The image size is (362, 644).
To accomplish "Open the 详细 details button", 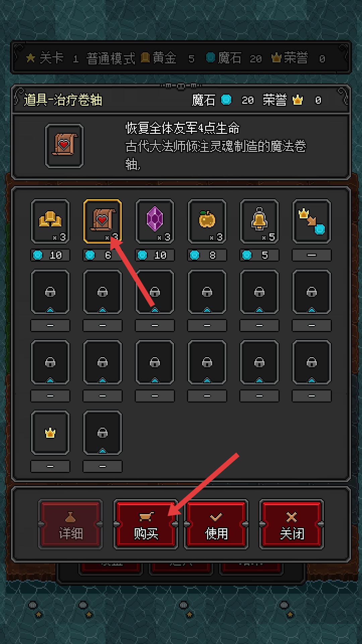I will (70, 524).
